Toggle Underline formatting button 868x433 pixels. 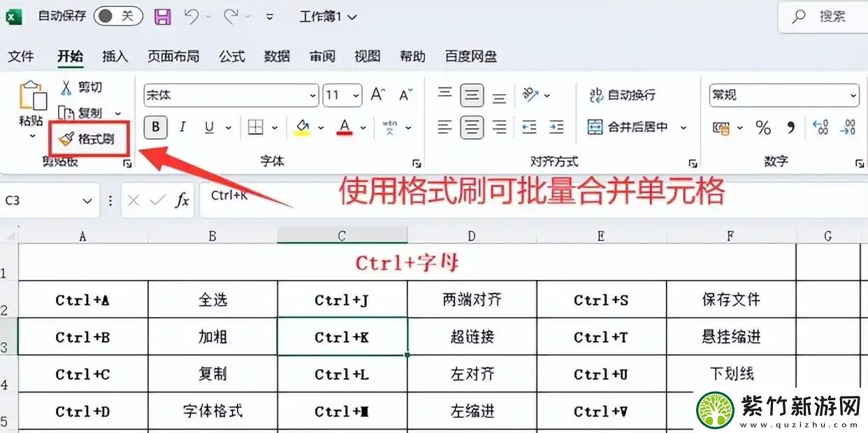209,127
